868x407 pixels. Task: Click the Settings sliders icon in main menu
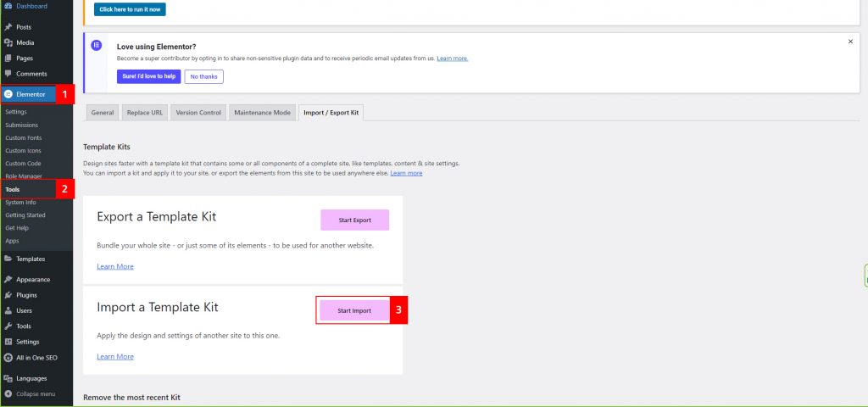point(8,342)
